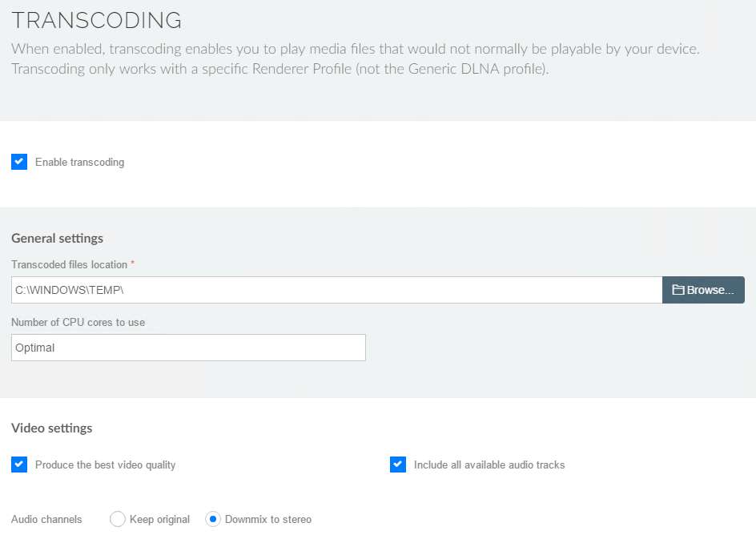Click the "Produce the best video quality" label
The image size is (756, 543).
point(105,465)
